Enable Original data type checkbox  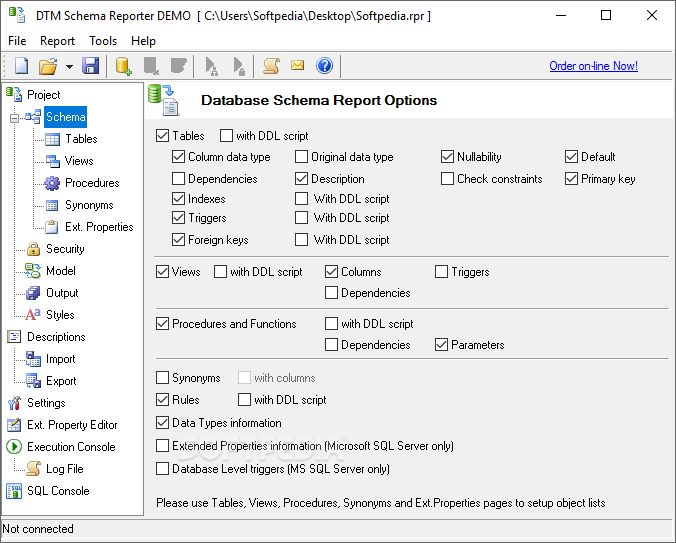[301, 156]
